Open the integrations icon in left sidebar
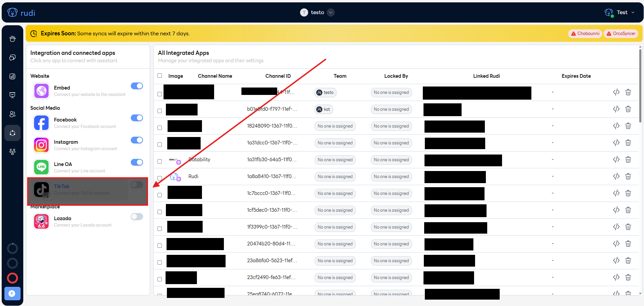Viewport: 644px width, 306px height. click(12, 133)
